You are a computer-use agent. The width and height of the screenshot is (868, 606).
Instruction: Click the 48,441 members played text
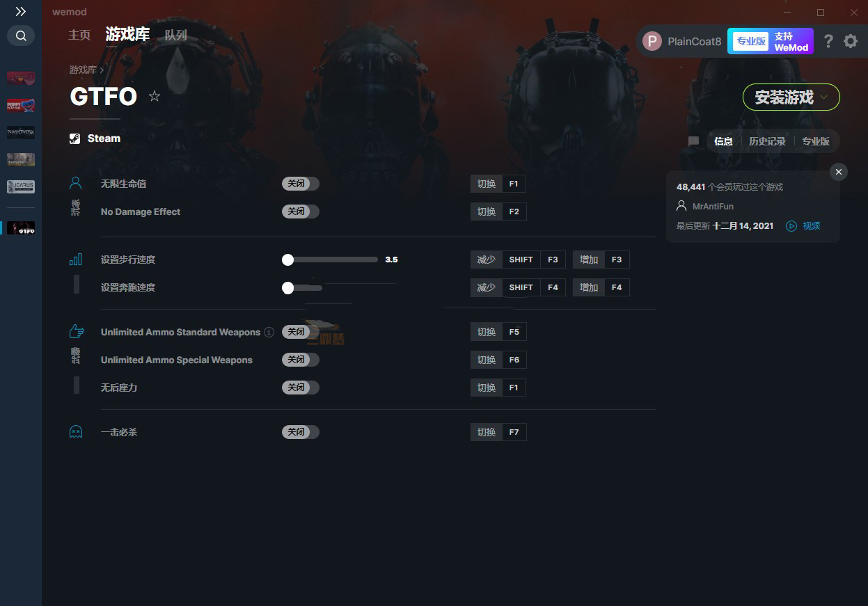729,187
